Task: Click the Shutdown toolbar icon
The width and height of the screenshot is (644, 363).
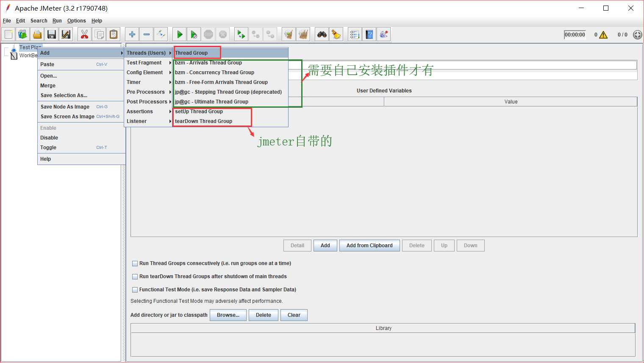Action: click(223, 34)
